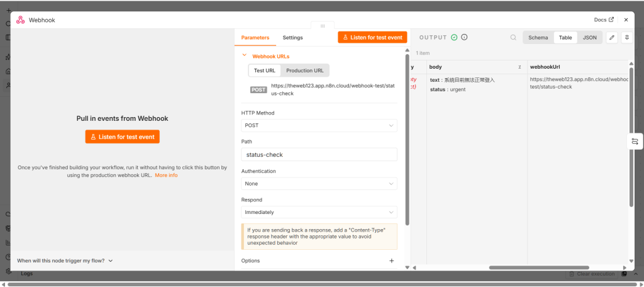Viewport: 644px width, 287px height.
Task: Click the webhook-test status-check URL text
Action: tap(333, 90)
